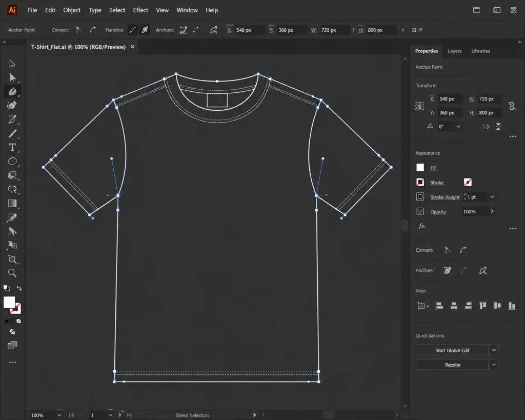Image resolution: width=525 pixels, height=420 pixels.
Task: Open Stroke Weight dropdown
Action: point(492,197)
